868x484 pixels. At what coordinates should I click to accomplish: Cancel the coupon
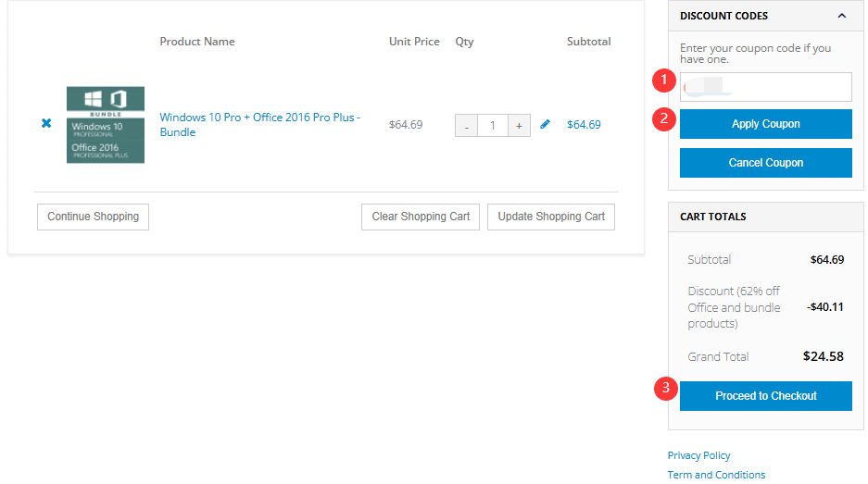coord(765,163)
